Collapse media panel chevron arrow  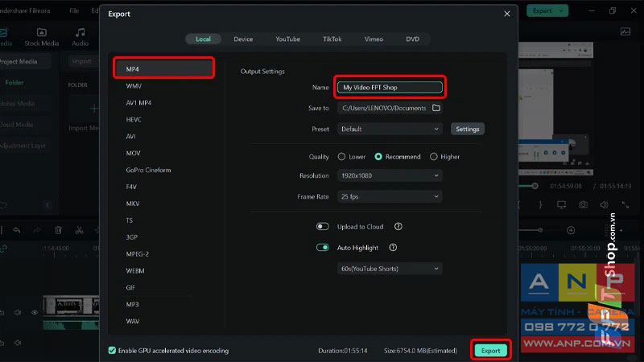point(47,204)
